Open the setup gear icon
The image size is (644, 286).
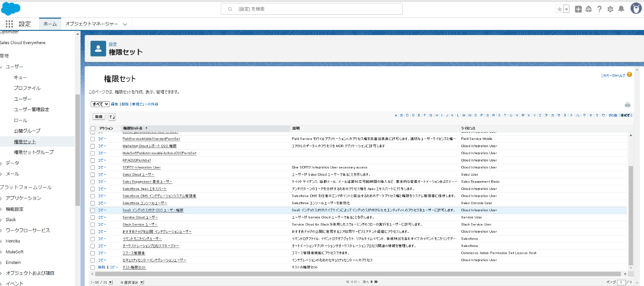click(x=610, y=9)
